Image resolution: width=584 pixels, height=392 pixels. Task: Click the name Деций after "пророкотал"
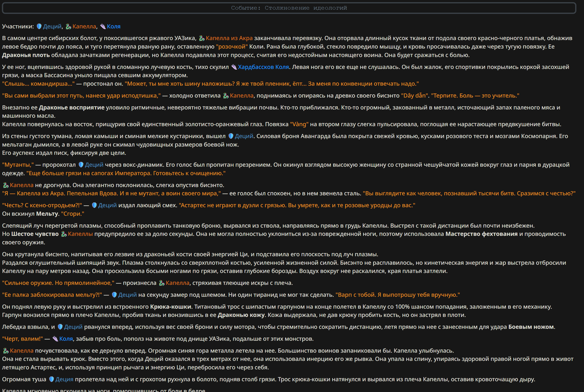(x=94, y=164)
